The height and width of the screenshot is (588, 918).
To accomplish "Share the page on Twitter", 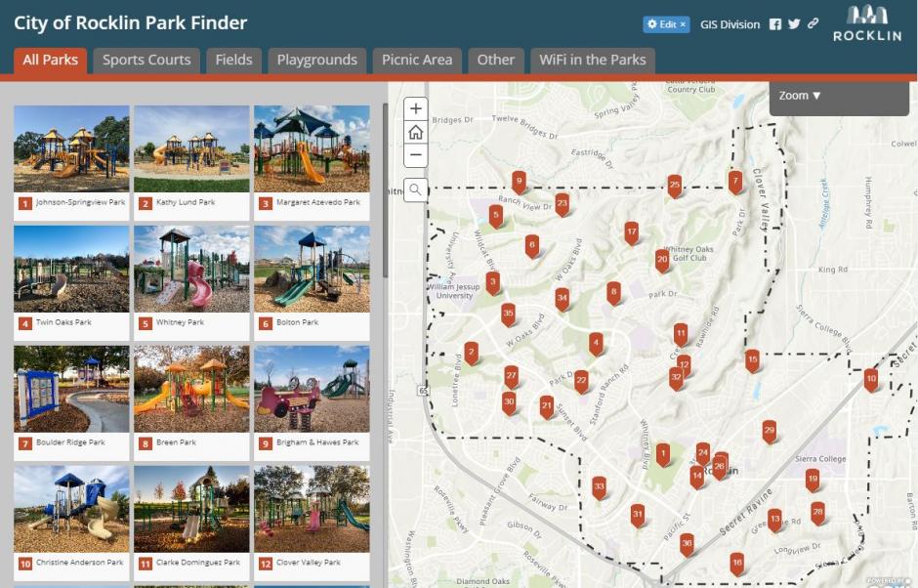I will 794,24.
